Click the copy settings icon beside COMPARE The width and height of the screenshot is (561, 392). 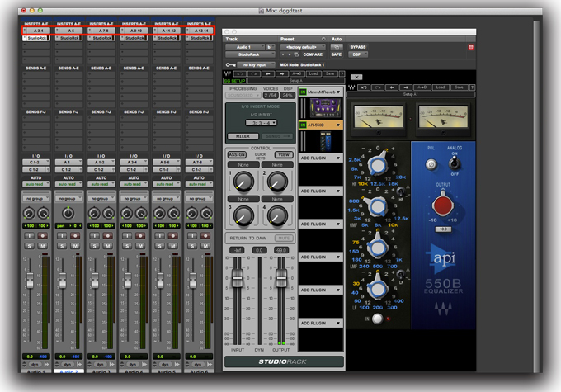pyautogui.click(x=296, y=54)
